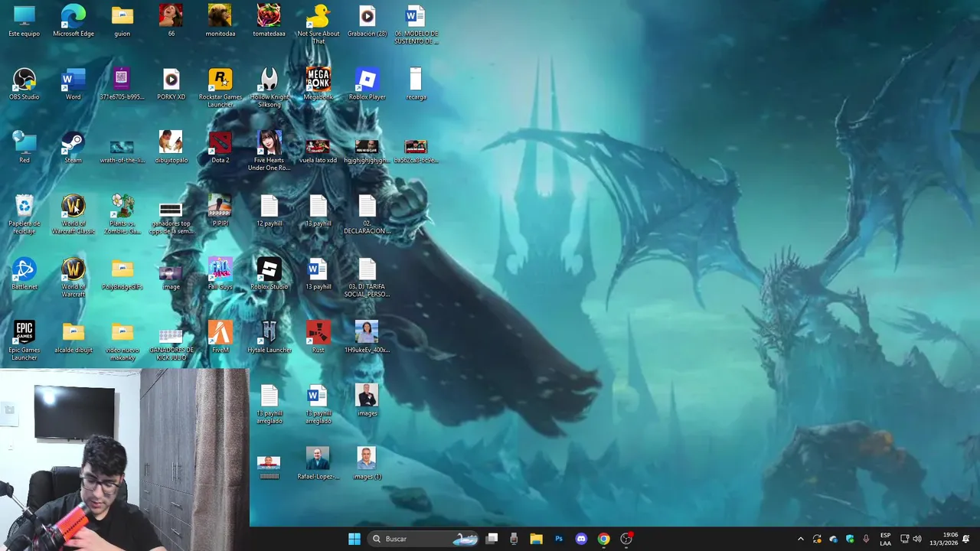Select the GANADORES DE KICK JULIO file

click(171, 344)
